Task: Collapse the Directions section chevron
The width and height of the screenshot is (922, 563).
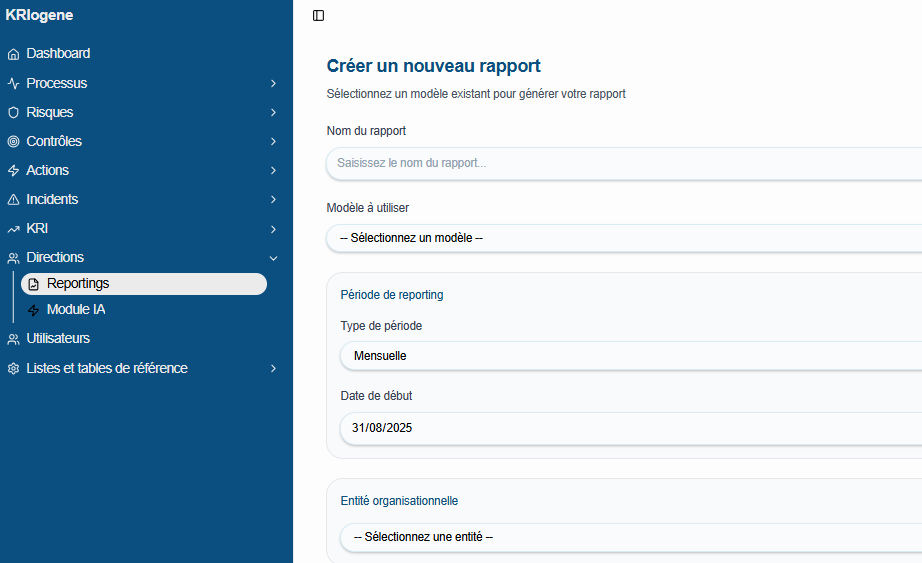Action: (x=273, y=258)
